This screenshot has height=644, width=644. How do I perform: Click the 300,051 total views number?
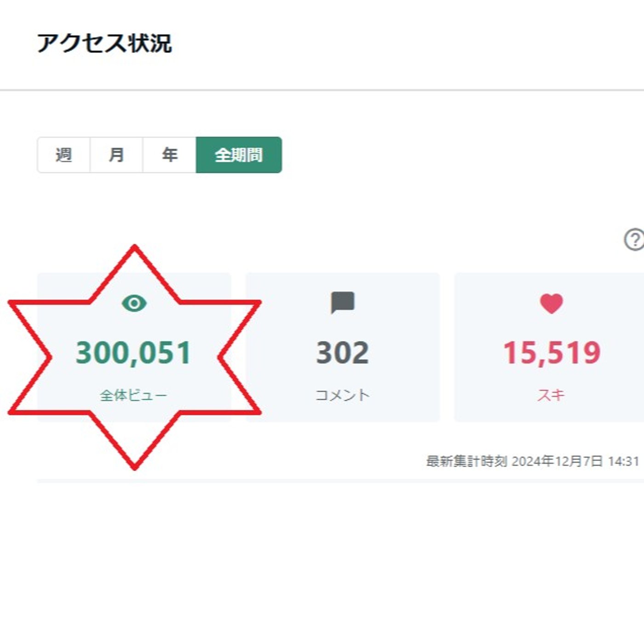tap(133, 353)
